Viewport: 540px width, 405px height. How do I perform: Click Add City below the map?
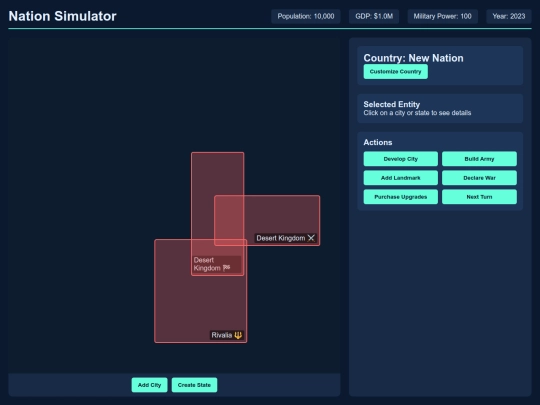tap(149, 385)
